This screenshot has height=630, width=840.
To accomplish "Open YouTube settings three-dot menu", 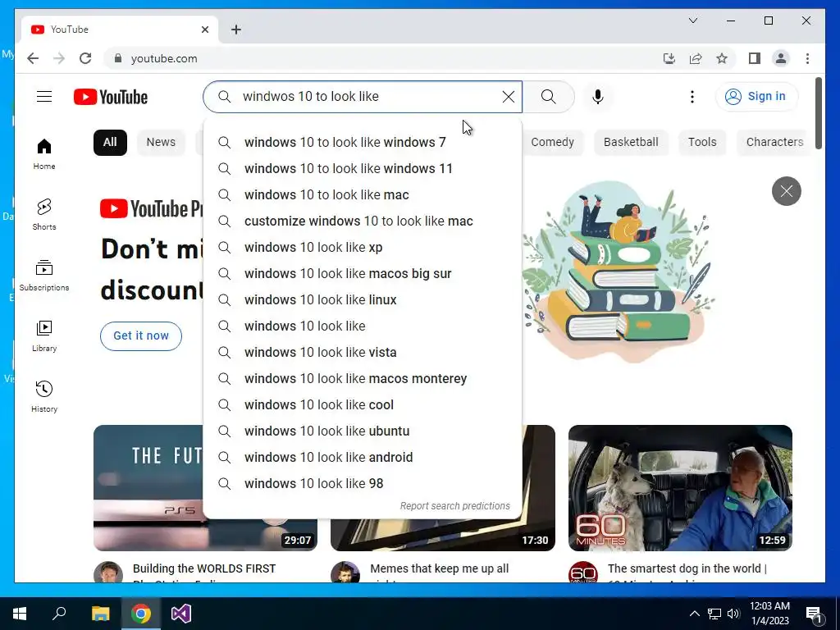I will coord(692,97).
